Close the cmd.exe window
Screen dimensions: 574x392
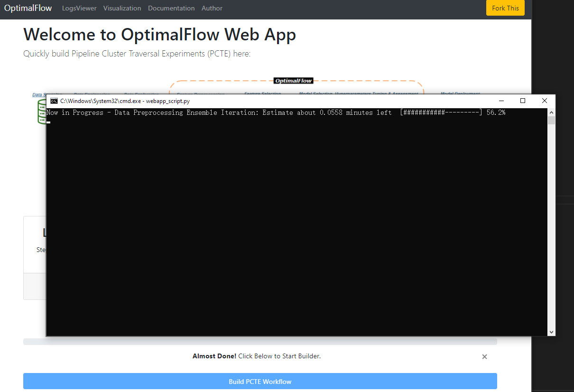545,101
